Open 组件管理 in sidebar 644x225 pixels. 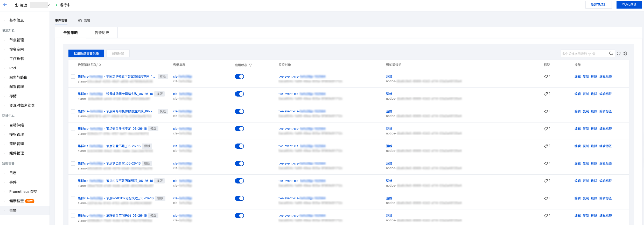tap(17, 153)
